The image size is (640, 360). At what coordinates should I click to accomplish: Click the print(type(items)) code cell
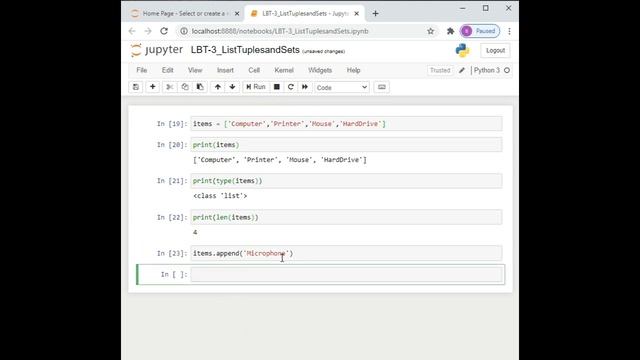[346, 180]
